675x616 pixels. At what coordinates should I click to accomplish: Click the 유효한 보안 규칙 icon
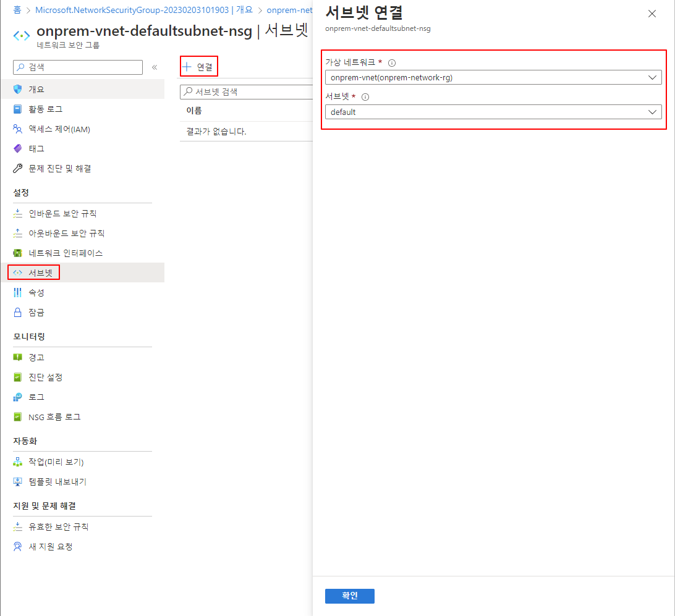coord(18,526)
